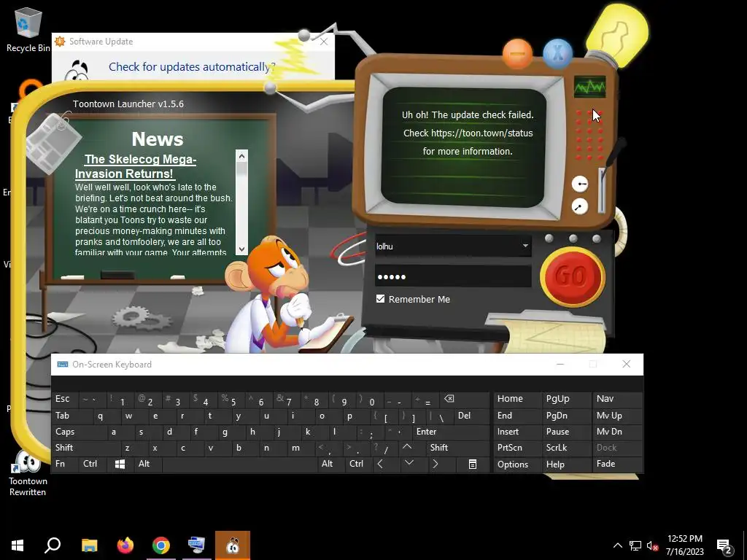
Task: Click Toontown launcher icon in taskbar
Action: point(233,545)
